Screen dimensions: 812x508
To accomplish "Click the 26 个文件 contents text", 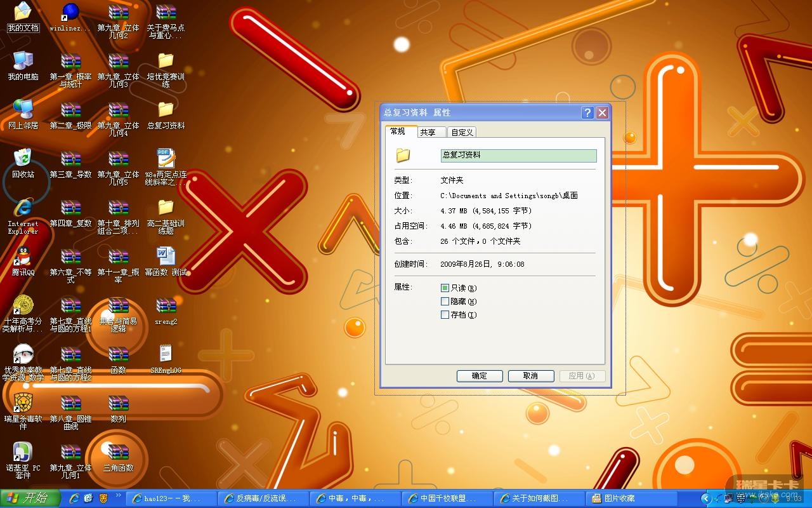I will (480, 241).
